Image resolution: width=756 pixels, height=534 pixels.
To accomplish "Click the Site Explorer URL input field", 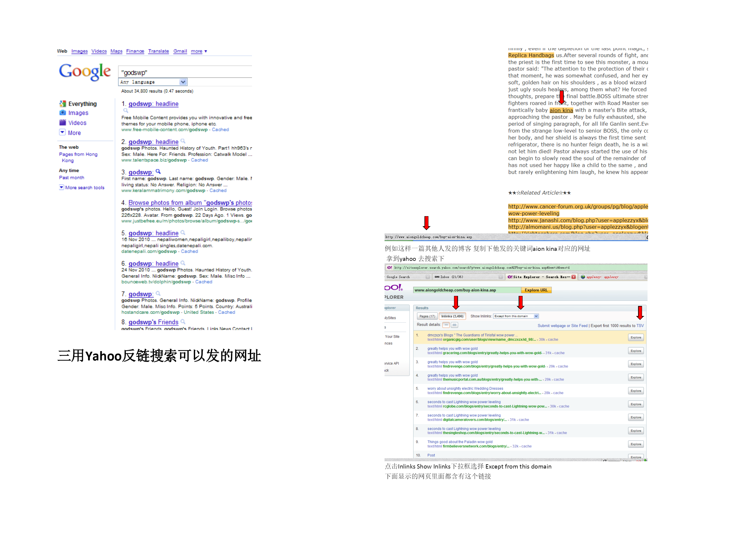I will tap(467, 290).
